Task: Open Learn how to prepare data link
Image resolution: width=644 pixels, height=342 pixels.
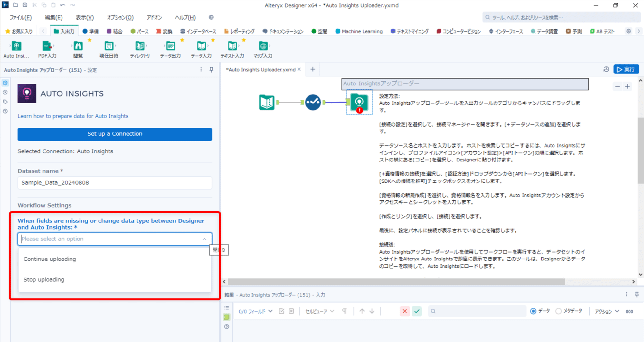Action: [73, 116]
